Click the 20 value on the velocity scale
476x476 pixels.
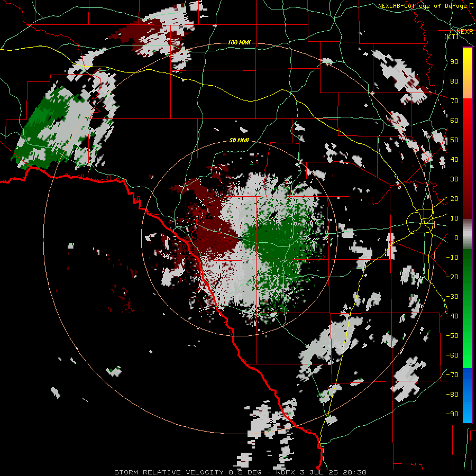454,198
